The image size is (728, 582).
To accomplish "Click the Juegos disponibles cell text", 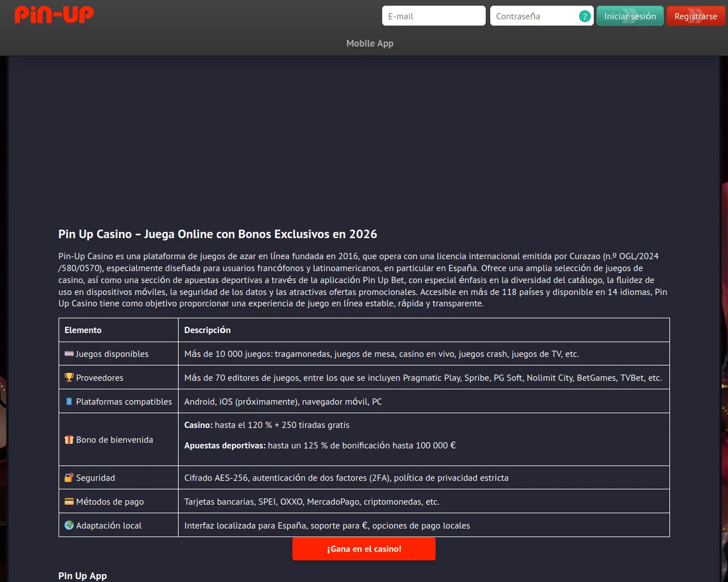I will [x=112, y=354].
